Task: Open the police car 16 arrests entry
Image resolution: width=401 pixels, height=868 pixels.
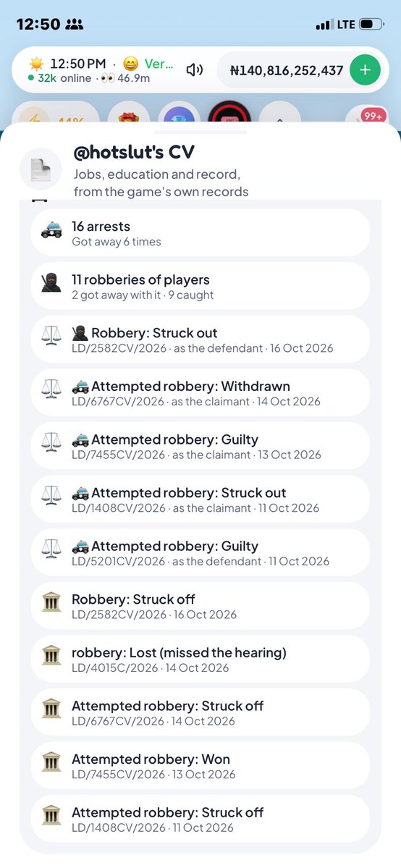Action: point(200,232)
